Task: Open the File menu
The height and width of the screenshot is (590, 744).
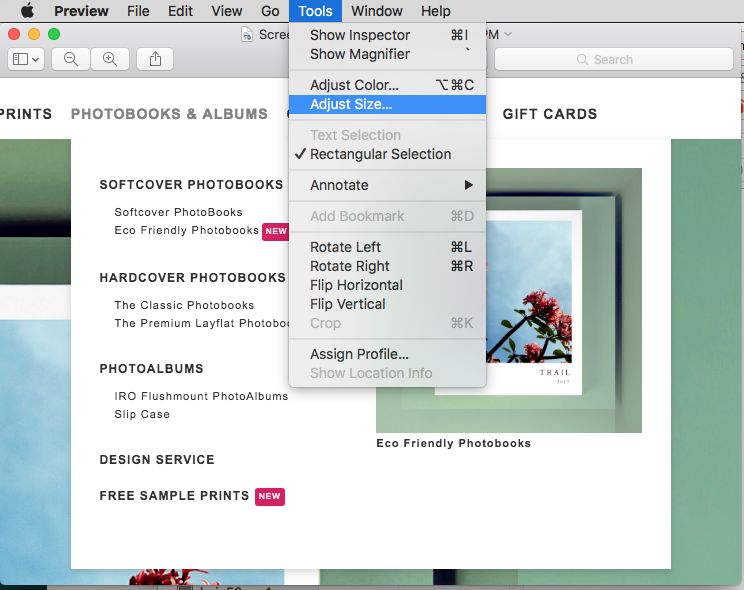Action: (138, 11)
